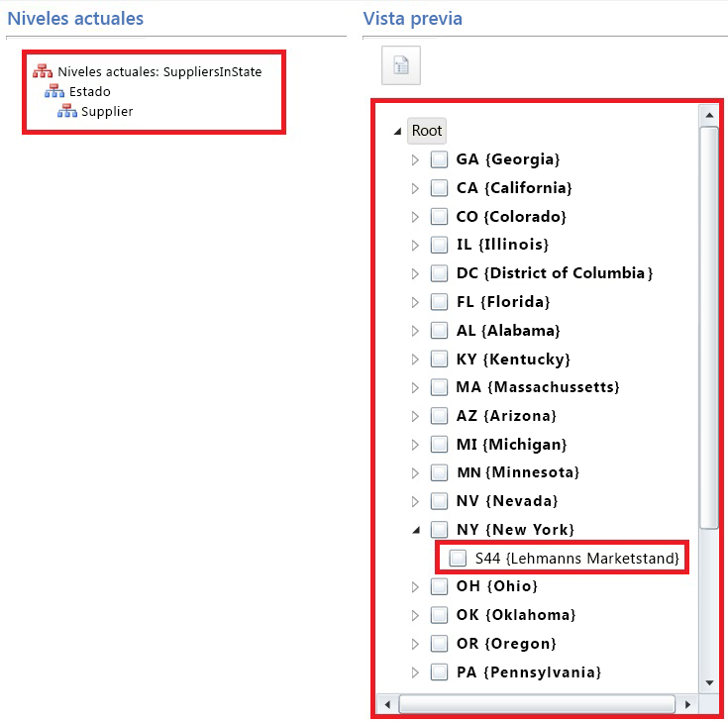The image size is (728, 722).
Task: Enable the FL {Florida} checkbox
Action: coord(439,302)
